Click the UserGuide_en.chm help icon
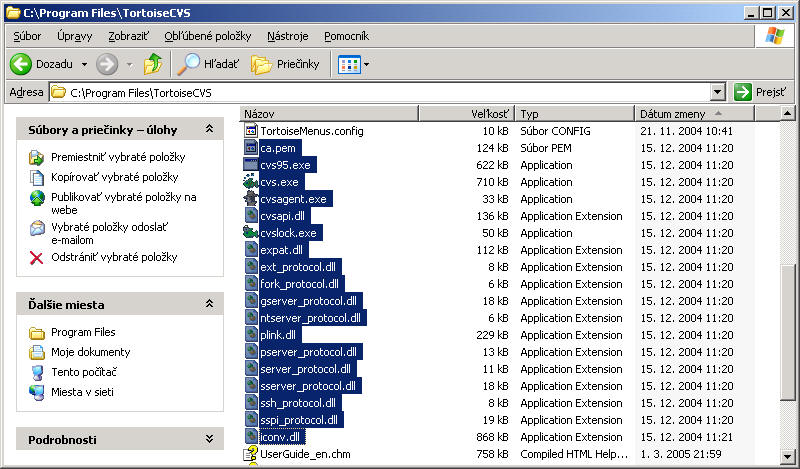800x469 pixels. (251, 454)
